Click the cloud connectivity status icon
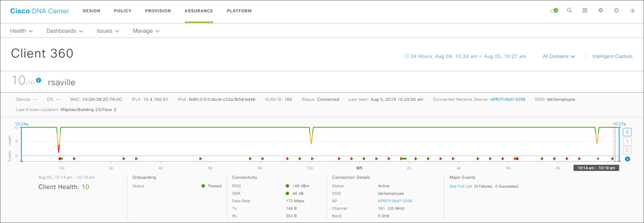This screenshot has height=223, width=644. click(x=554, y=11)
